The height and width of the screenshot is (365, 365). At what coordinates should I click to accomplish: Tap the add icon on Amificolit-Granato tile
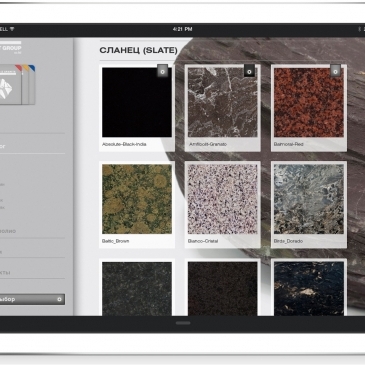point(249,71)
